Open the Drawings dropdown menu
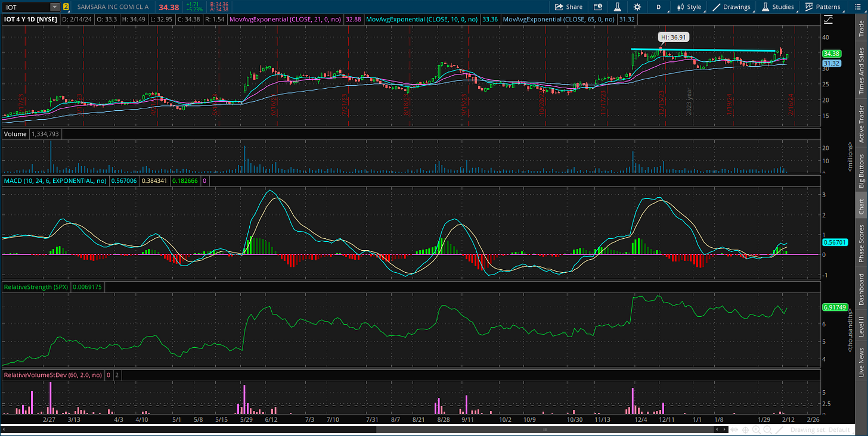Image resolution: width=868 pixels, height=436 pixels. (732, 7)
